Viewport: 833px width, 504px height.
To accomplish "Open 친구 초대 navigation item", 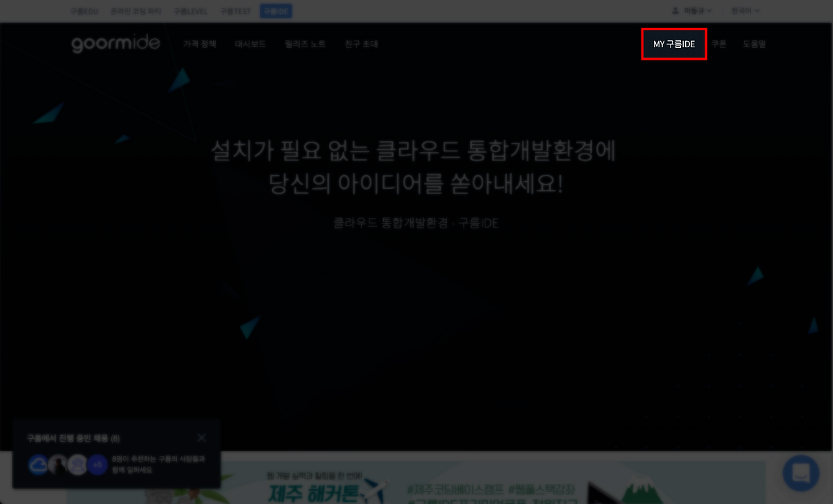I will 361,43.
